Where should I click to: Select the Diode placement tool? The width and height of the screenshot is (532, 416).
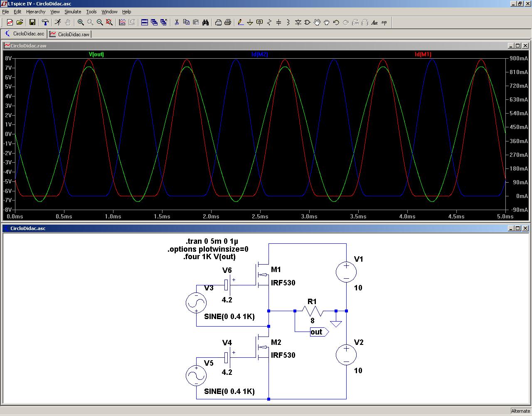(x=298, y=22)
